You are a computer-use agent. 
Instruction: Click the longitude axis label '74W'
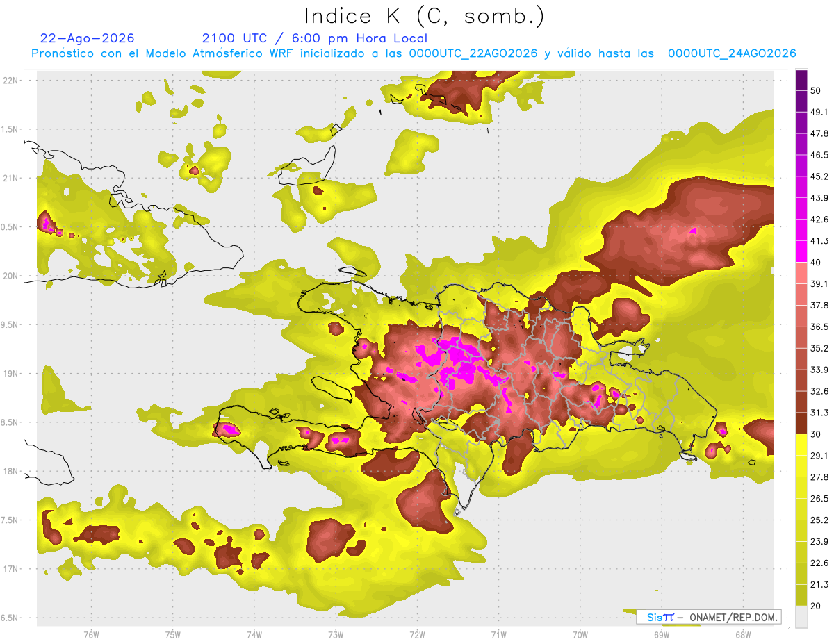[254, 634]
